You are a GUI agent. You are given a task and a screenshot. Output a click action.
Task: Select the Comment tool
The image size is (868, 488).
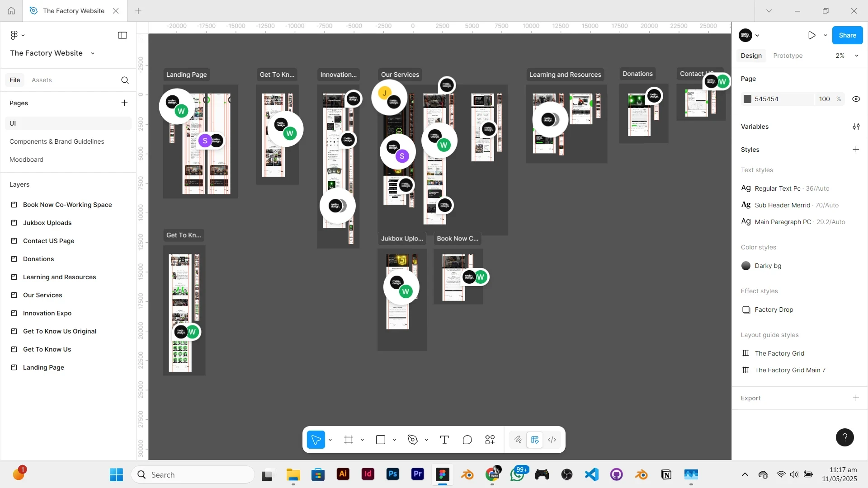[467, 440]
